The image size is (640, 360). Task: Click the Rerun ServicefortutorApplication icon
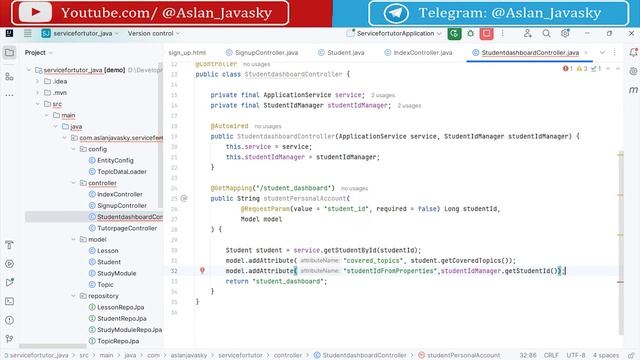(454, 33)
